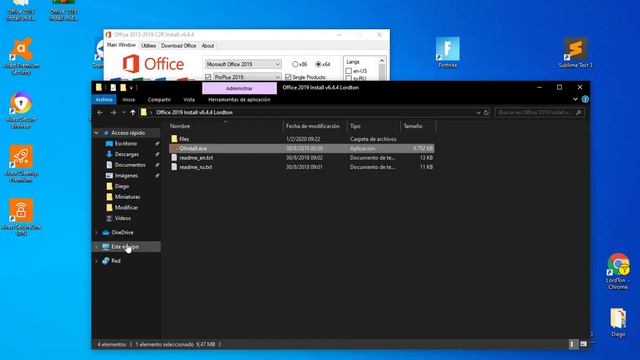Viewport: 640px width, 360px height.
Task: Select Documentos in the navigation pane
Action: click(x=130, y=165)
